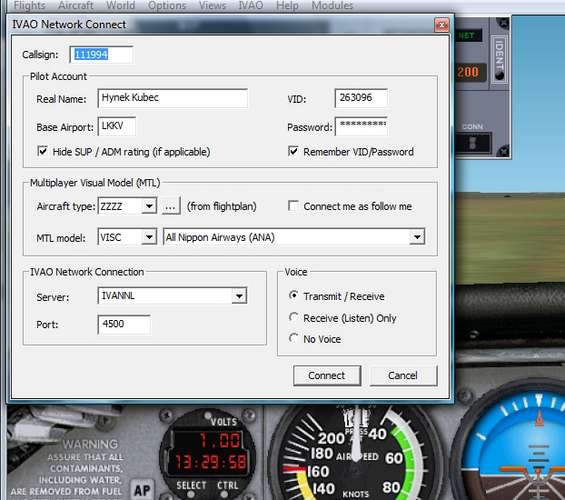Viewport: 565px width, 500px height.
Task: Open the Views menu
Action: click(212, 5)
